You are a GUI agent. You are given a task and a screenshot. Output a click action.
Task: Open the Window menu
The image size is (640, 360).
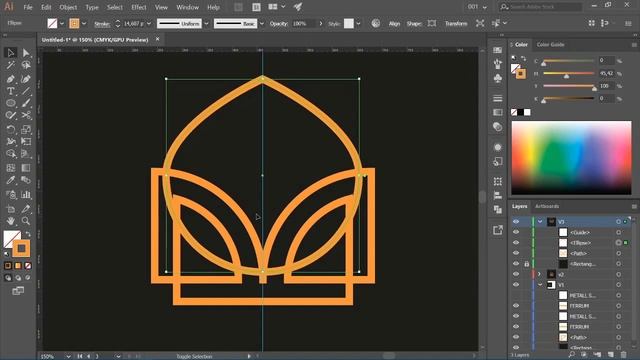pyautogui.click(x=187, y=7)
